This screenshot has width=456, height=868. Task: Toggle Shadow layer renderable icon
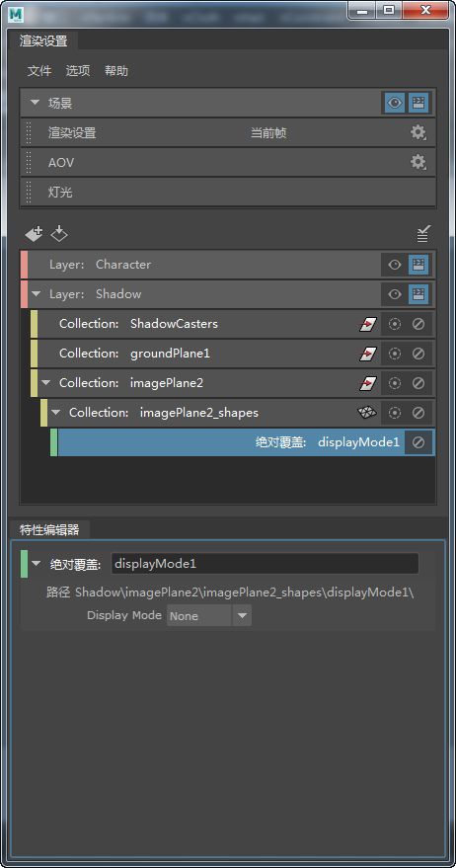click(x=418, y=294)
